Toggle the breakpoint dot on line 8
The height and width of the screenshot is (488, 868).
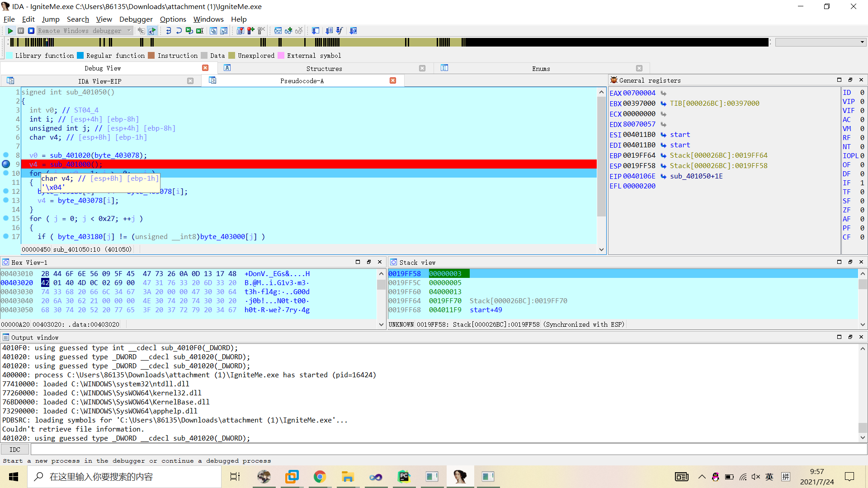[x=6, y=155]
